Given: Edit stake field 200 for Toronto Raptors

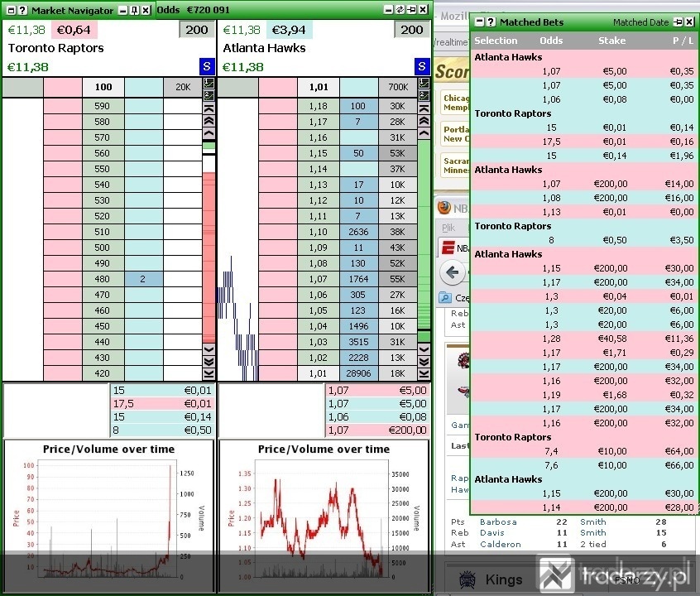Looking at the screenshot, I should point(197,30).
